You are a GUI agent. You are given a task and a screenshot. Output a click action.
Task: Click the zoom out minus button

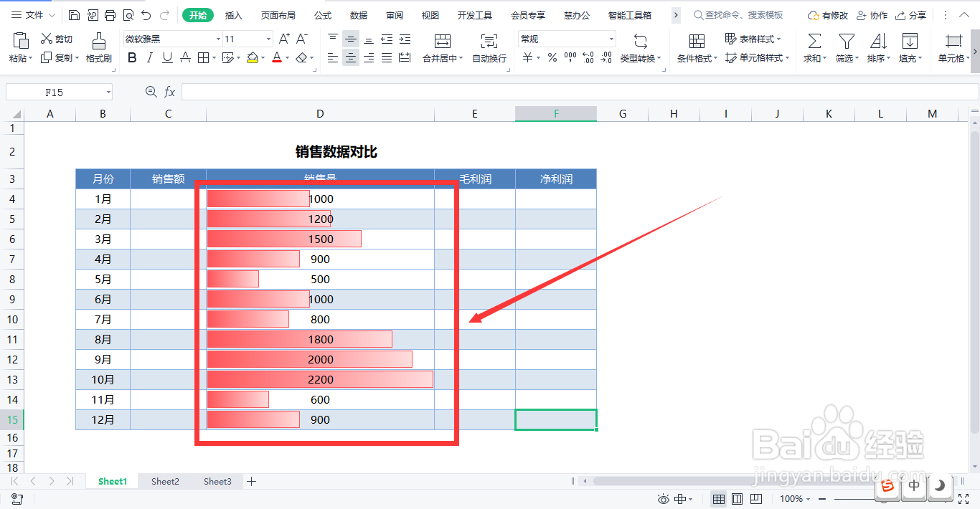pos(822,499)
